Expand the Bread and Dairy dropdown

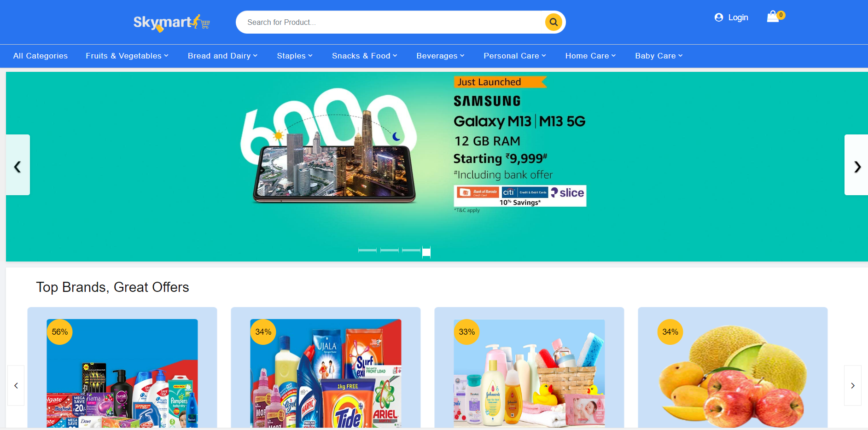tap(223, 56)
